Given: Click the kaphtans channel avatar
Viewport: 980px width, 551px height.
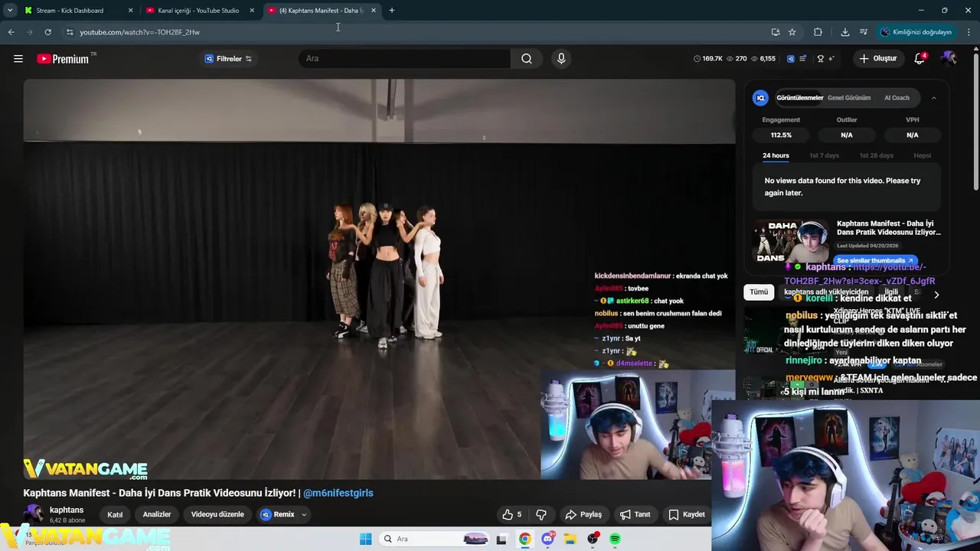Looking at the screenshot, I should (x=34, y=514).
